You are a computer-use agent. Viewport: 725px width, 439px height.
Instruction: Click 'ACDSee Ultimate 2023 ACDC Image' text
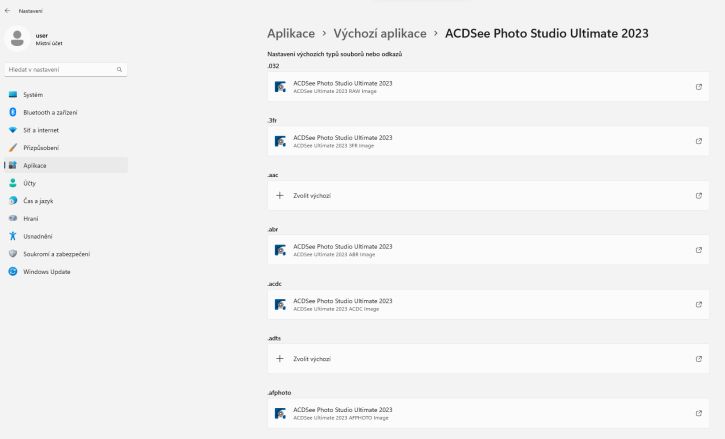336,309
